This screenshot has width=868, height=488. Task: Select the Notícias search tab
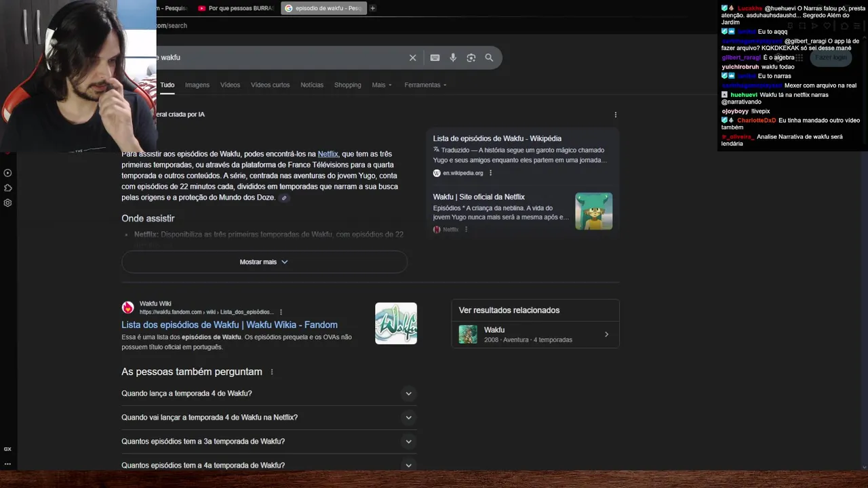tap(312, 85)
